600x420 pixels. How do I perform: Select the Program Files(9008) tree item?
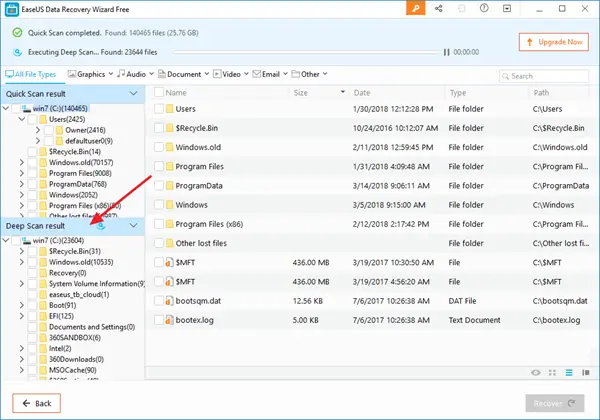(80, 173)
